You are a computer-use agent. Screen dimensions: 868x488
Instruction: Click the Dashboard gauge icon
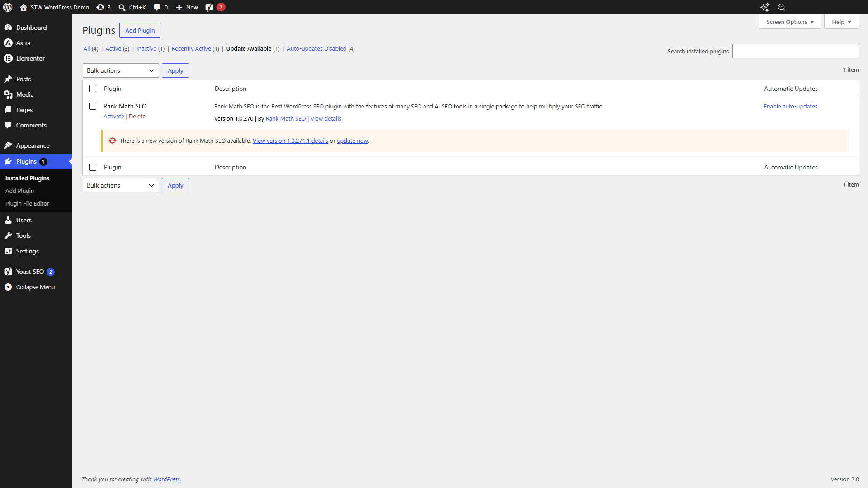(8, 28)
